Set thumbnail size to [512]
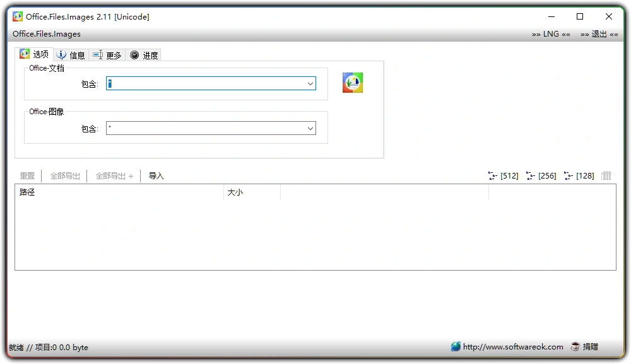Screen dimensions: 631x364 tap(503, 176)
